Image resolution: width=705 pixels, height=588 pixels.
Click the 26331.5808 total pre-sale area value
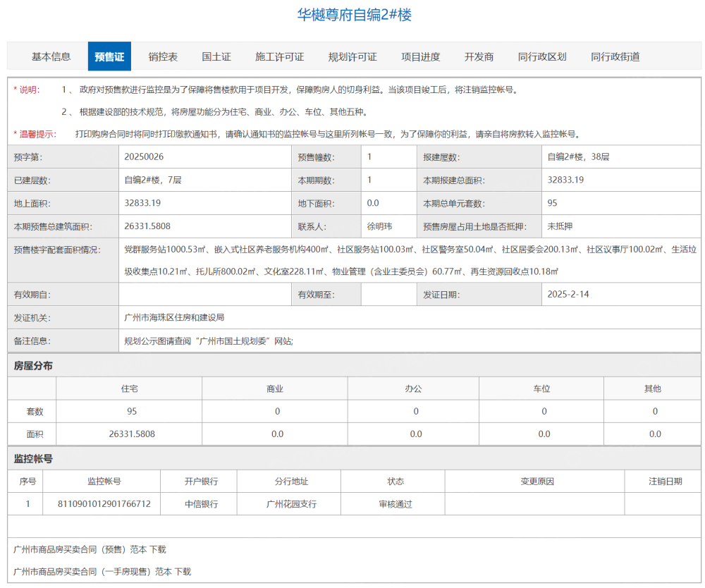[147, 226]
